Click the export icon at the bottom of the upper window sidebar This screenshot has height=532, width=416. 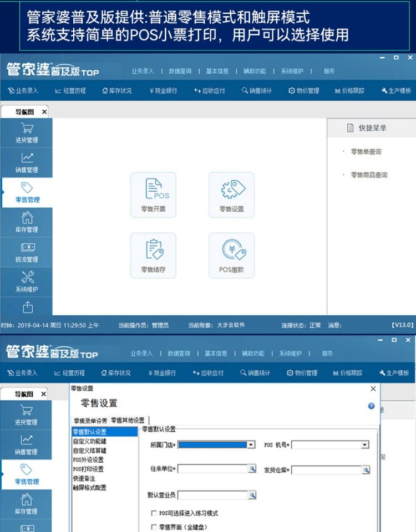tap(28, 307)
